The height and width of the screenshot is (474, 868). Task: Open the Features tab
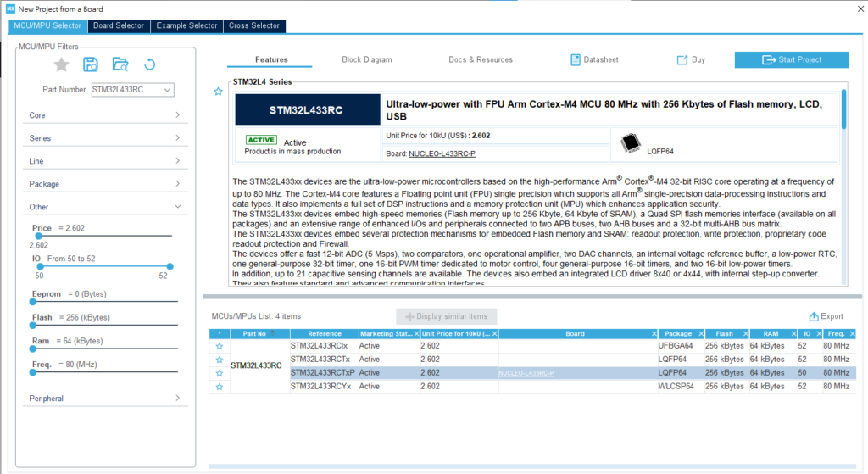(x=271, y=60)
